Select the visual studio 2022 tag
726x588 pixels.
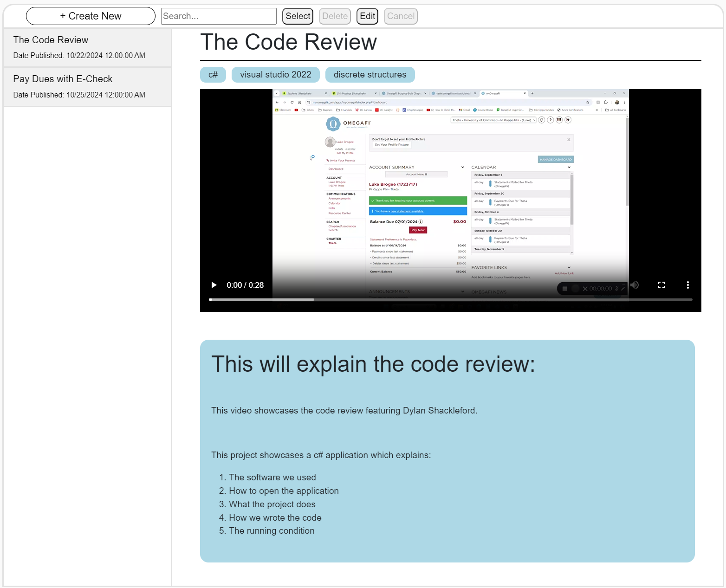coord(276,75)
